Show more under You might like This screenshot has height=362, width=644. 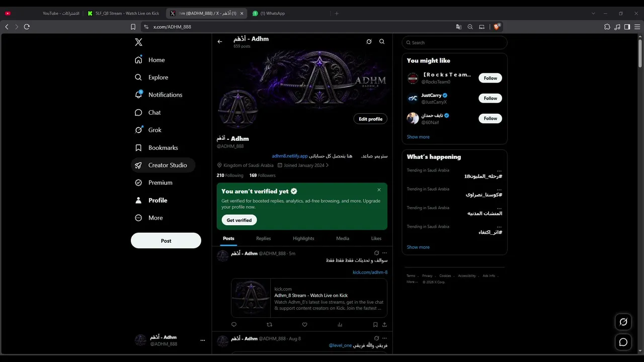[x=418, y=137]
